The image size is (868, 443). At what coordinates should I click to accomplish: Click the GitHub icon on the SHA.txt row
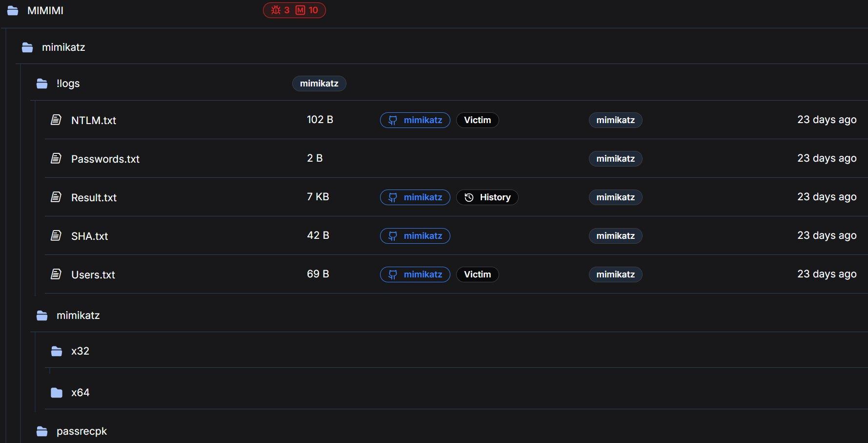(x=393, y=235)
